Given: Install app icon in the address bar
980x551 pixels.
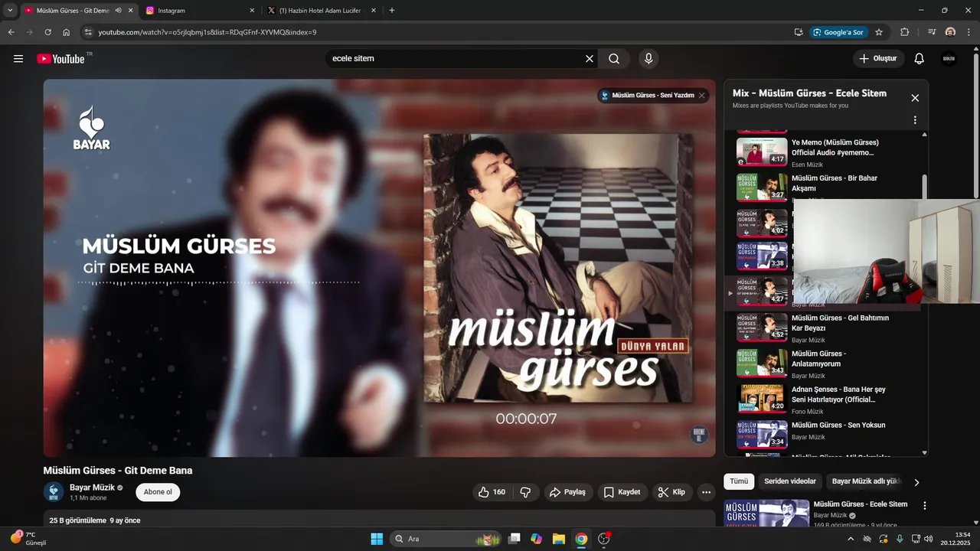Looking at the screenshot, I should (799, 32).
